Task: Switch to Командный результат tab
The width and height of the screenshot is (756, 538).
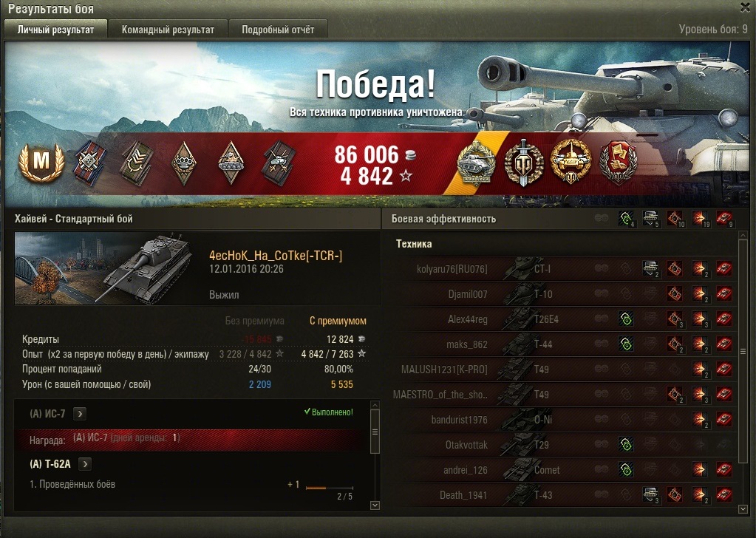Action: pyautogui.click(x=168, y=30)
